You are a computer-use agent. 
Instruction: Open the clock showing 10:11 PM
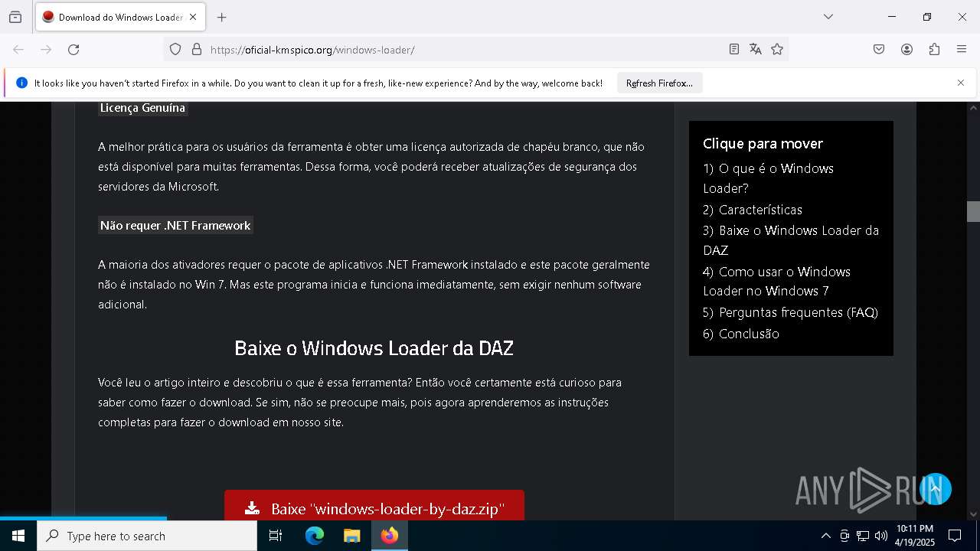[x=916, y=536]
